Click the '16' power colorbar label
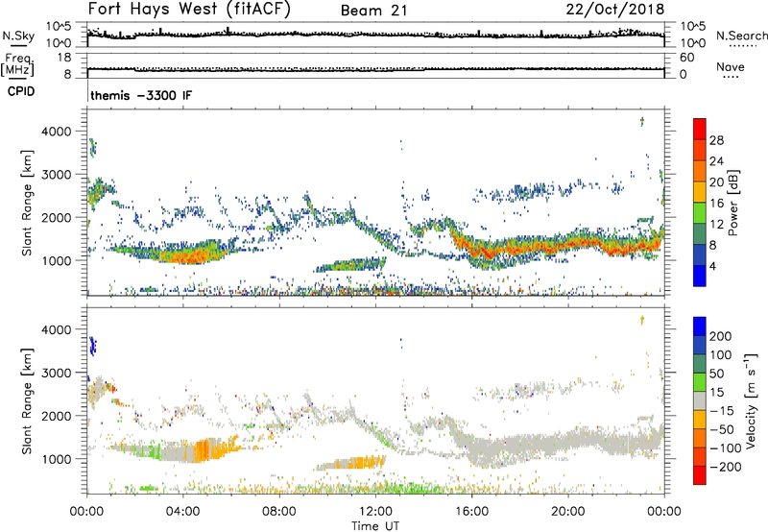Screen dimensions: 768x532 (x=716, y=203)
